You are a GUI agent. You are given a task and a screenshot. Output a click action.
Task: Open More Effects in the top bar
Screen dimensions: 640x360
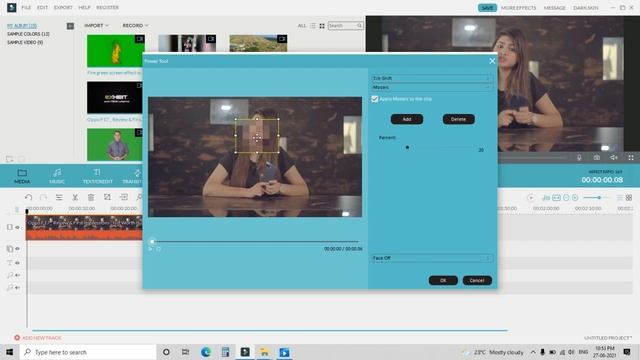click(x=518, y=8)
